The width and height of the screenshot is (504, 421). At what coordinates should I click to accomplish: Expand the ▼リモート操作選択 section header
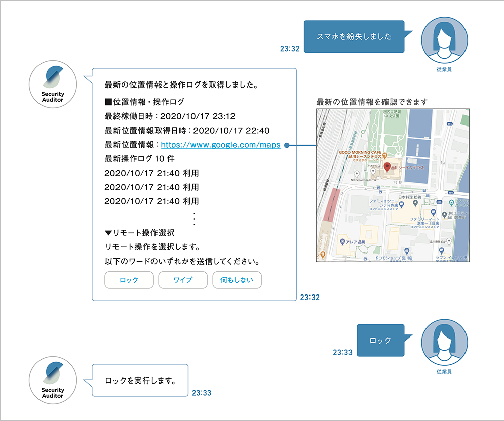(x=139, y=233)
